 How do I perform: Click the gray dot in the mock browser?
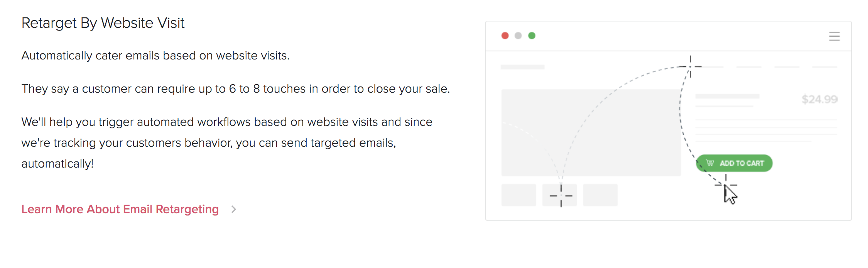click(518, 36)
